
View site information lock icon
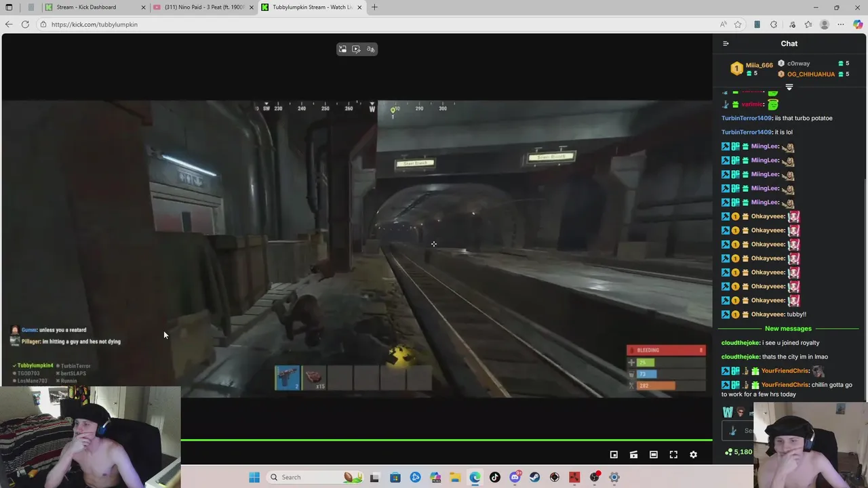click(43, 24)
